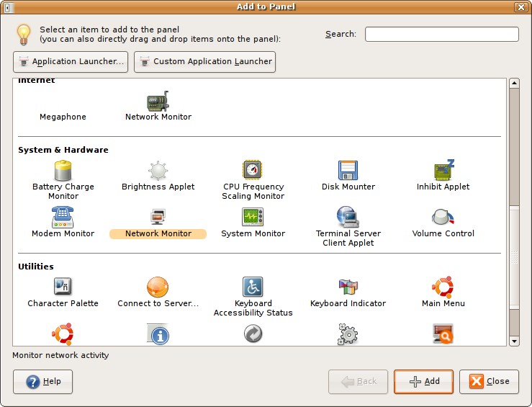Choose the CPU Frequency Scaling Monitor applet
The height and width of the screenshot is (407, 532).
coord(253,171)
